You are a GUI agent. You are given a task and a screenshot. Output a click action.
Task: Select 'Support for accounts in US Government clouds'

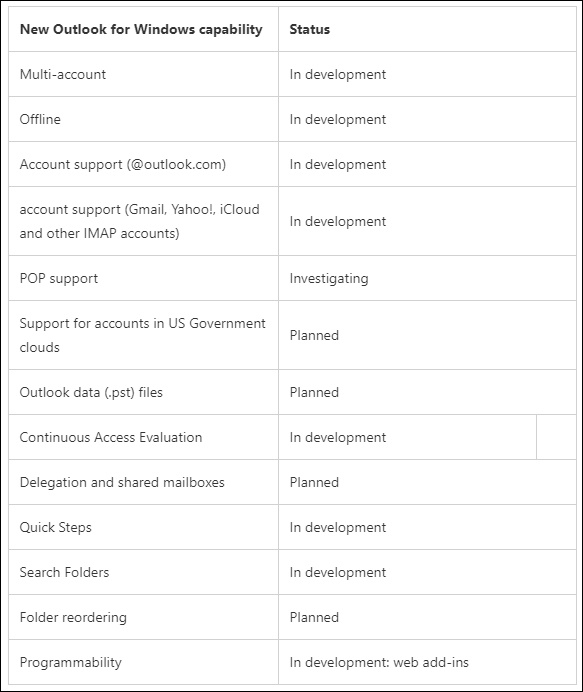143,335
